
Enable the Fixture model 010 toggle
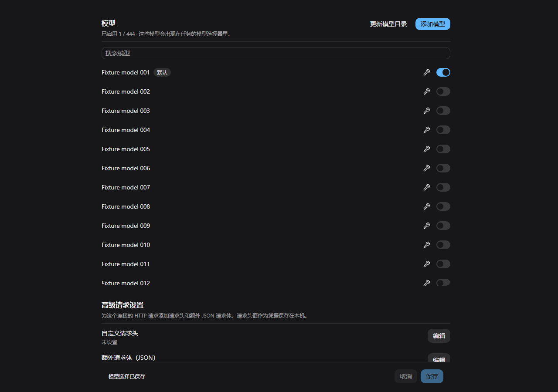coord(443,245)
